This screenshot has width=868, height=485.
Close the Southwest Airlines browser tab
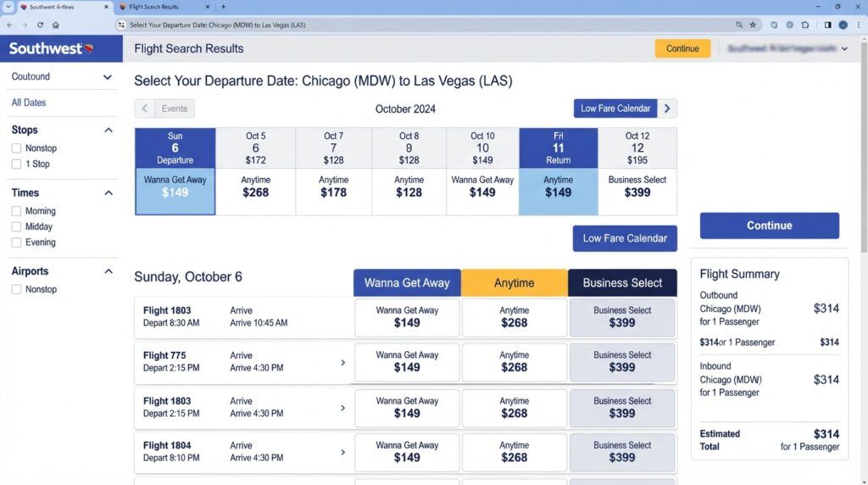point(106,7)
